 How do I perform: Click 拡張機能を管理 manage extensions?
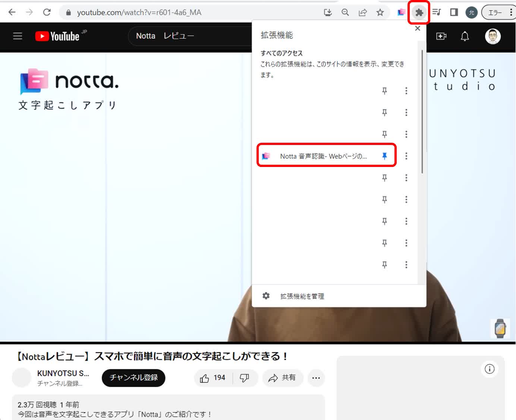[302, 296]
